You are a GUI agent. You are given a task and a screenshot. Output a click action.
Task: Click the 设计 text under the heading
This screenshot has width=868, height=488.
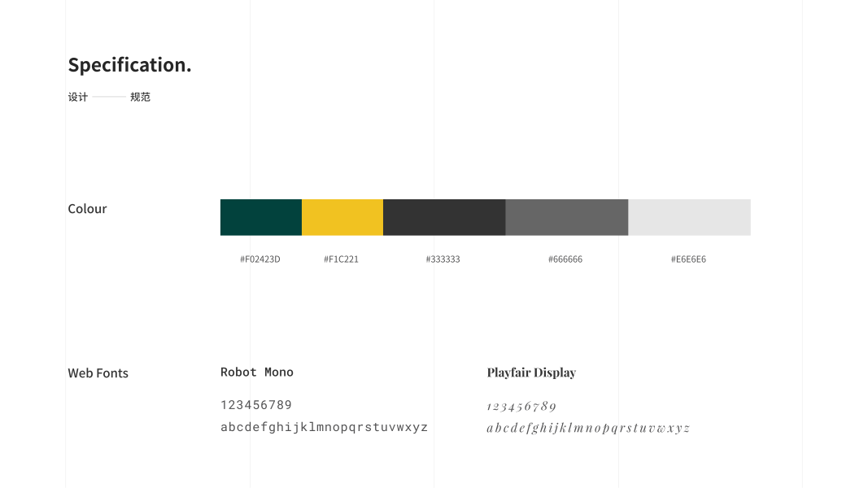[77, 97]
